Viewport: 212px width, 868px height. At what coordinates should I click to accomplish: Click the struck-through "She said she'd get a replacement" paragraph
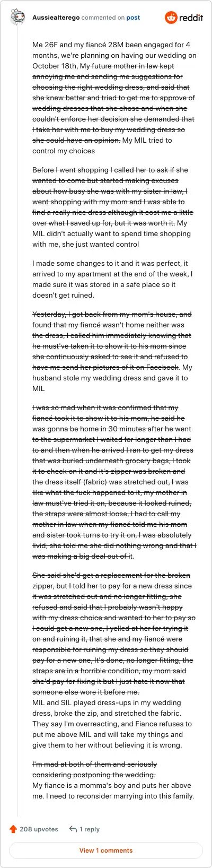tap(114, 633)
